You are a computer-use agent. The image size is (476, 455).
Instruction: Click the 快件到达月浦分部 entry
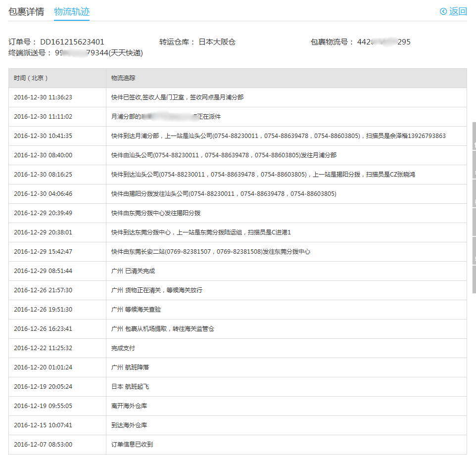click(279, 136)
